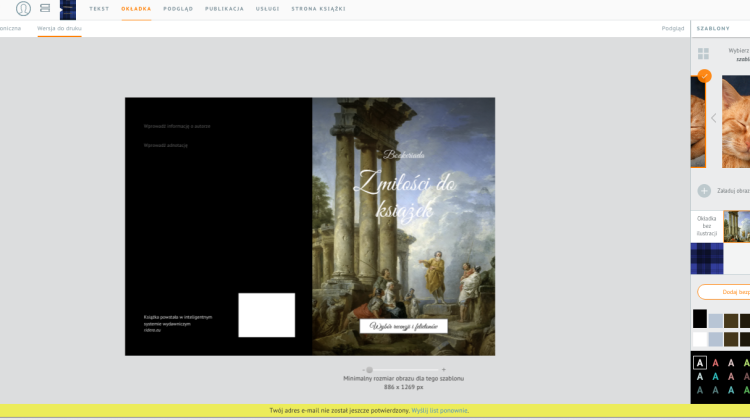The height and width of the screenshot is (420, 750).
Task: Open the book list icon in header
Action: click(x=45, y=8)
